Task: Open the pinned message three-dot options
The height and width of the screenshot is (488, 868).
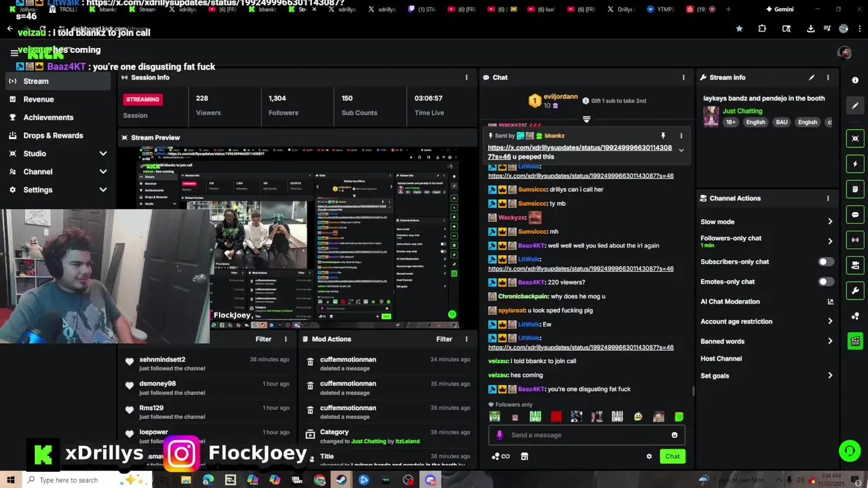Action: tap(682, 136)
